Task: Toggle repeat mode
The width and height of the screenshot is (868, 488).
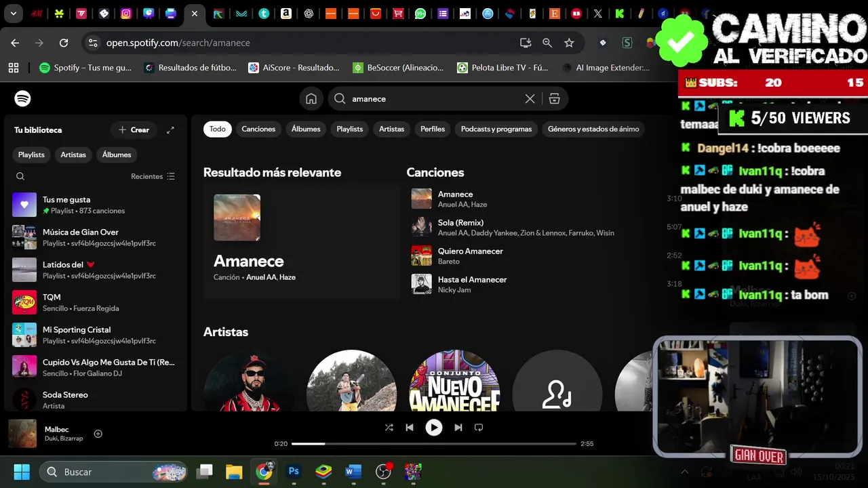Action: [479, 428]
